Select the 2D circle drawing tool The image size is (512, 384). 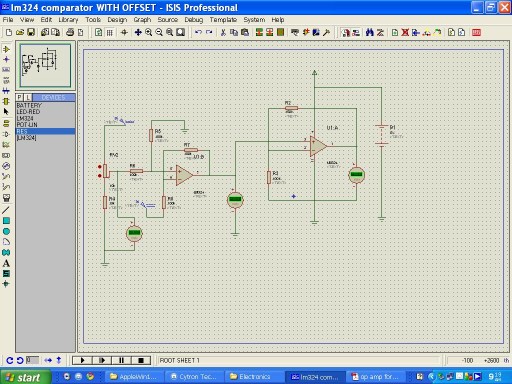6,231
